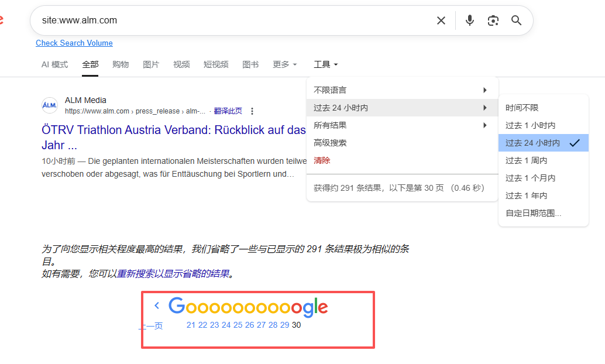Screen dimensions: 605x364
Task: Click the Check Search Volume link
Action: pyautogui.click(x=74, y=43)
